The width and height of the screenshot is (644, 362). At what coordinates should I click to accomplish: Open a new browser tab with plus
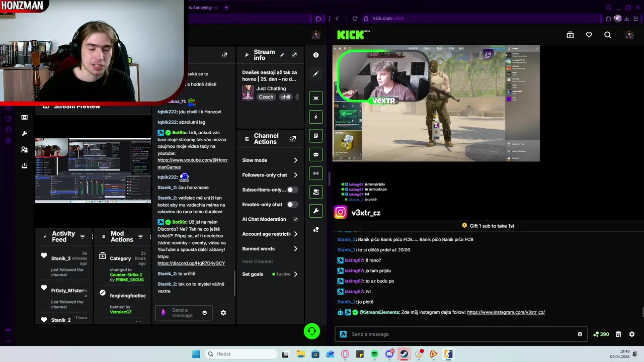[226, 8]
